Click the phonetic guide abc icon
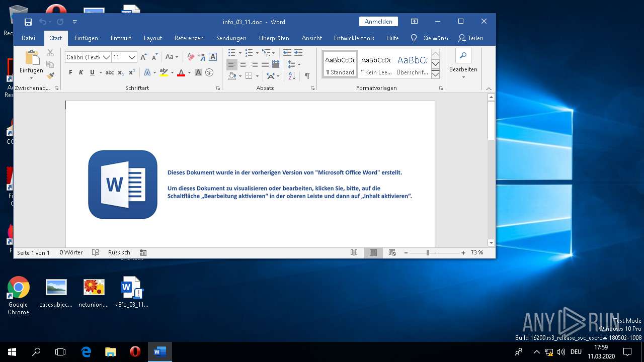The image size is (644, 362). coord(202,57)
